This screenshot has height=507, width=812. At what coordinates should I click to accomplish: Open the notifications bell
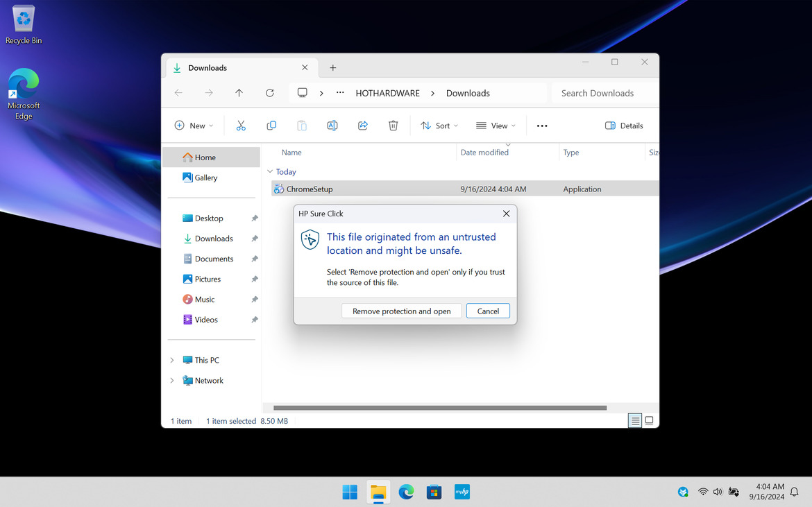click(x=795, y=492)
